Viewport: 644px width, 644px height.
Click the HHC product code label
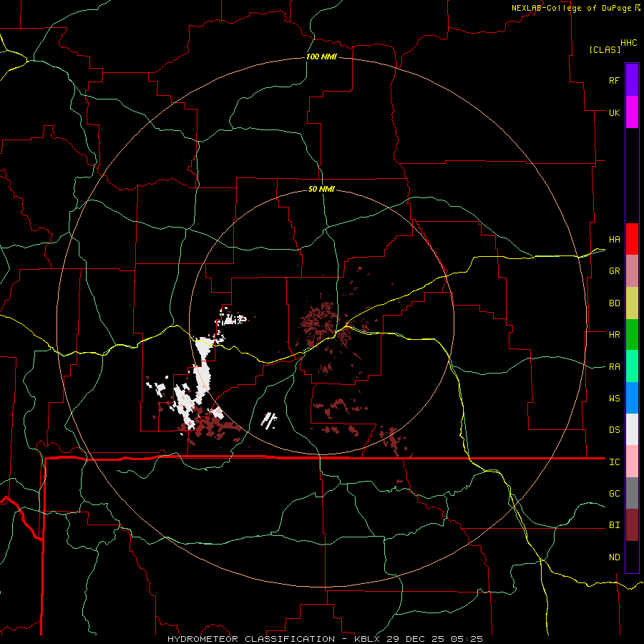(629, 43)
